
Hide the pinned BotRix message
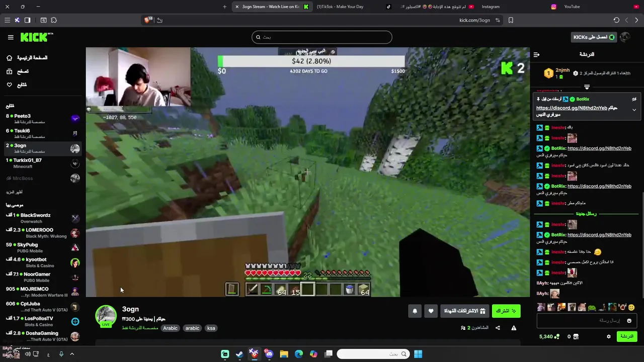(x=634, y=100)
